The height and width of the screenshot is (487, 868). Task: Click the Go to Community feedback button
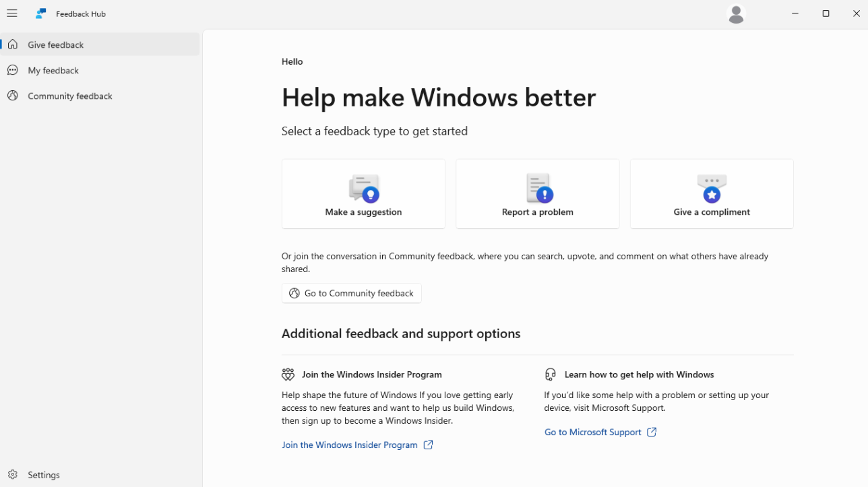pyautogui.click(x=352, y=293)
